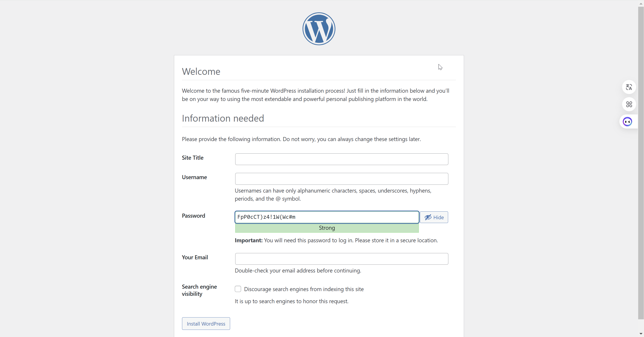The height and width of the screenshot is (337, 644).
Task: Click the scrollbar up arrow
Action: coord(641,3)
